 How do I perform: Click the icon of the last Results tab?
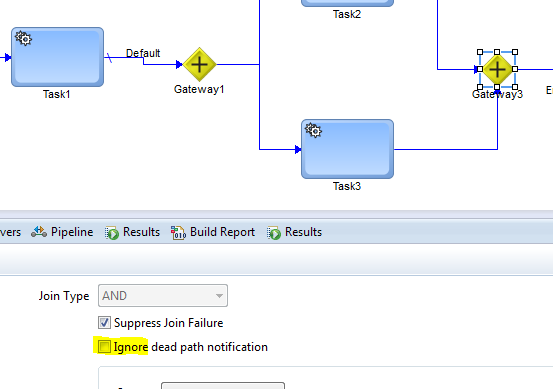274,233
